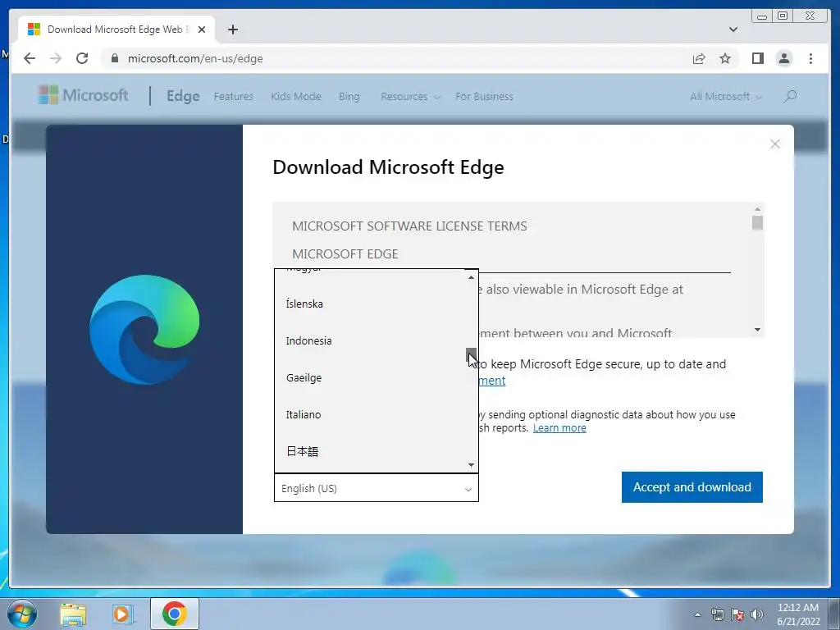Click language list scroll-down arrow
Image resolution: width=840 pixels, height=630 pixels.
click(x=471, y=465)
